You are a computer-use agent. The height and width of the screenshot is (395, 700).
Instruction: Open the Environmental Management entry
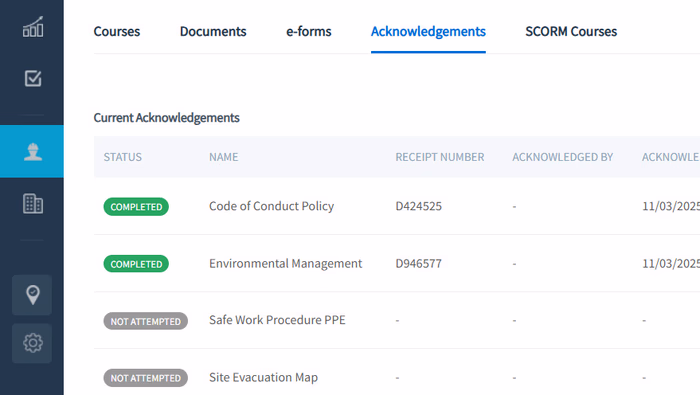click(285, 263)
